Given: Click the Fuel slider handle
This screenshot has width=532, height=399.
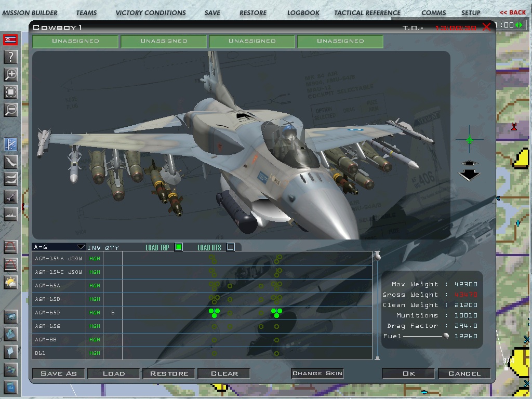Looking at the screenshot, I should point(446,336).
